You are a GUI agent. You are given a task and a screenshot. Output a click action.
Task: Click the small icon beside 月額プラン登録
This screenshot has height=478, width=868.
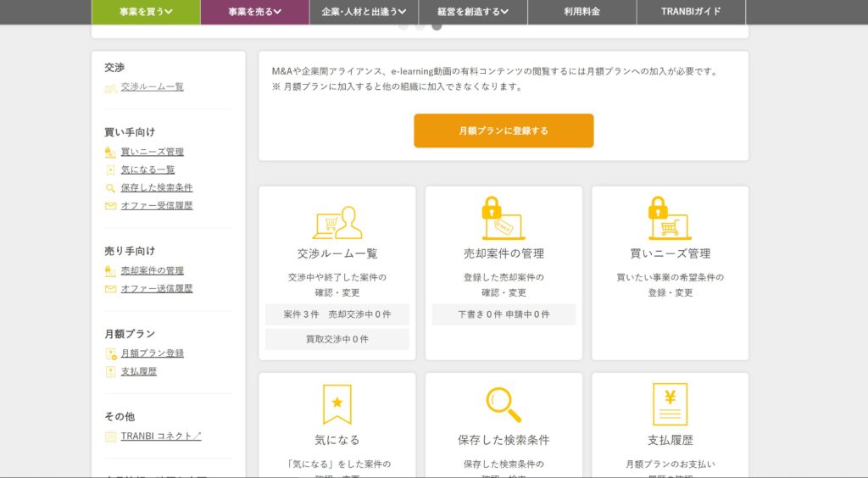(110, 353)
